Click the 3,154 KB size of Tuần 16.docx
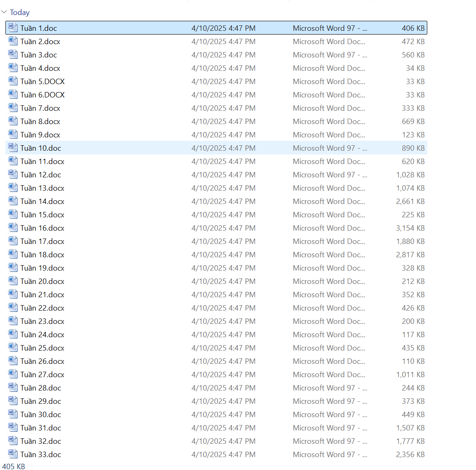Viewport: 476px width, 470px height. coord(410,228)
